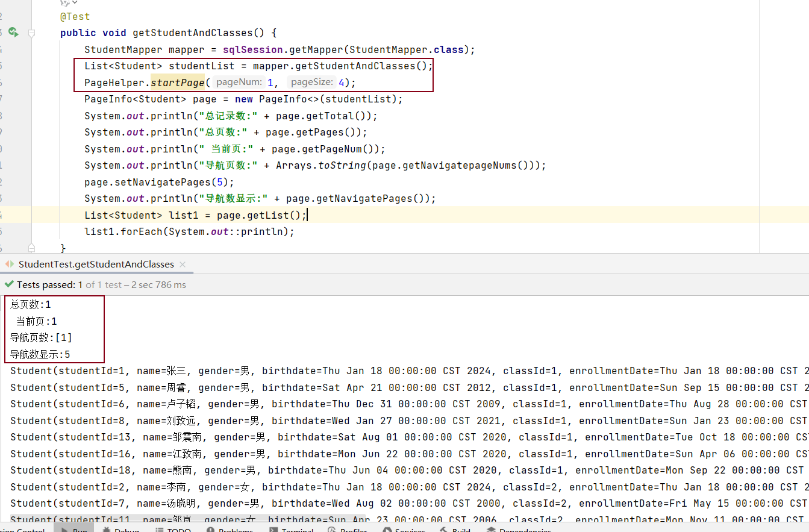809x532 pixels.
Task: Click the 'Tests passed: 1' status text
Action: point(50,284)
